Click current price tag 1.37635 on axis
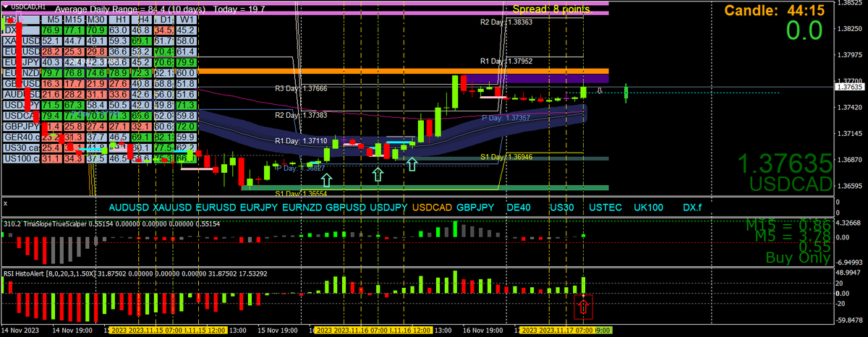The height and width of the screenshot is (337, 868). (851, 87)
